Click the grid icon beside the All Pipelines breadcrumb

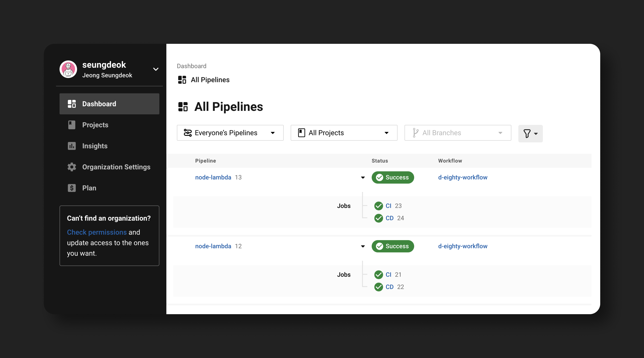click(182, 80)
